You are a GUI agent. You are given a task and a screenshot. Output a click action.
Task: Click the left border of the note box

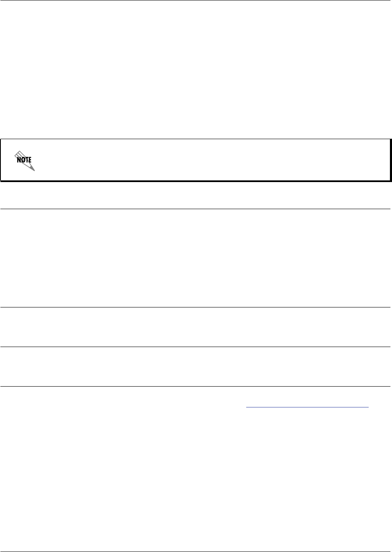click(x=1, y=160)
